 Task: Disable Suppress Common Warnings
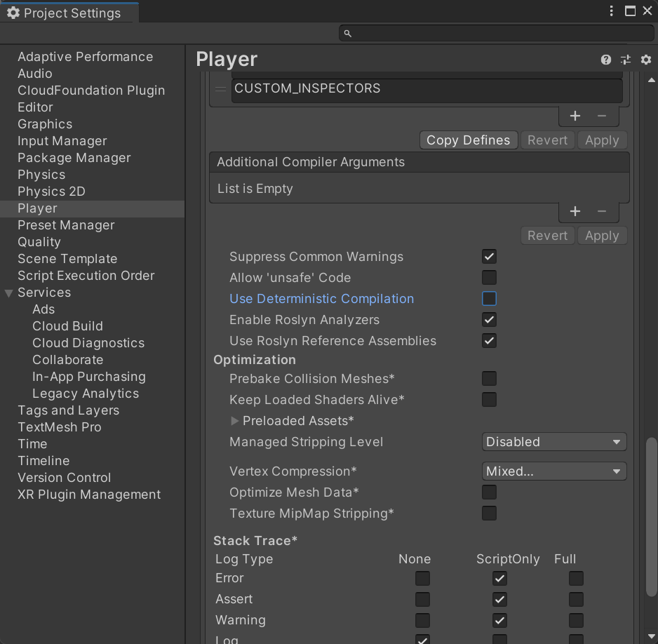coord(489,257)
